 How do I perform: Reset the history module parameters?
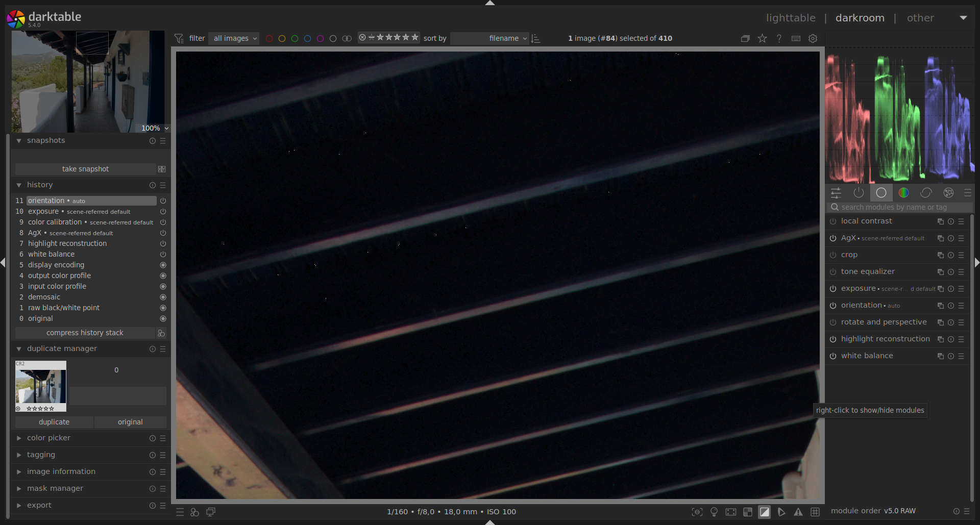click(x=153, y=185)
